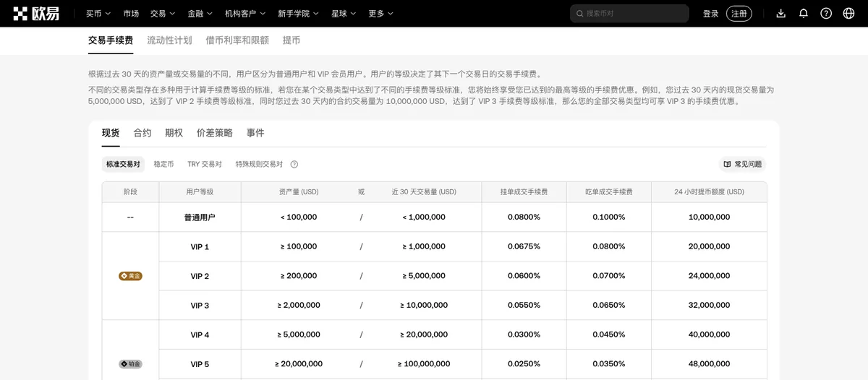Open the notifications bell icon
Viewport: 868px width, 380px height.
point(804,13)
